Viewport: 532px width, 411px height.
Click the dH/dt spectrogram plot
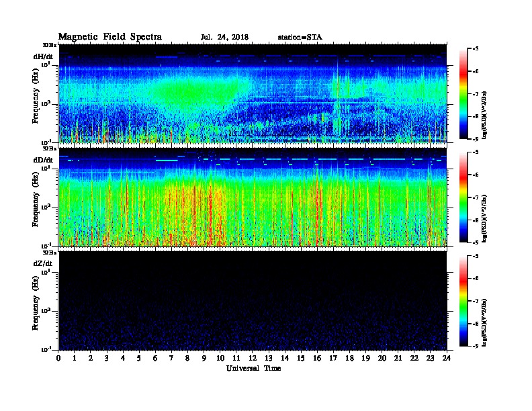point(253,93)
